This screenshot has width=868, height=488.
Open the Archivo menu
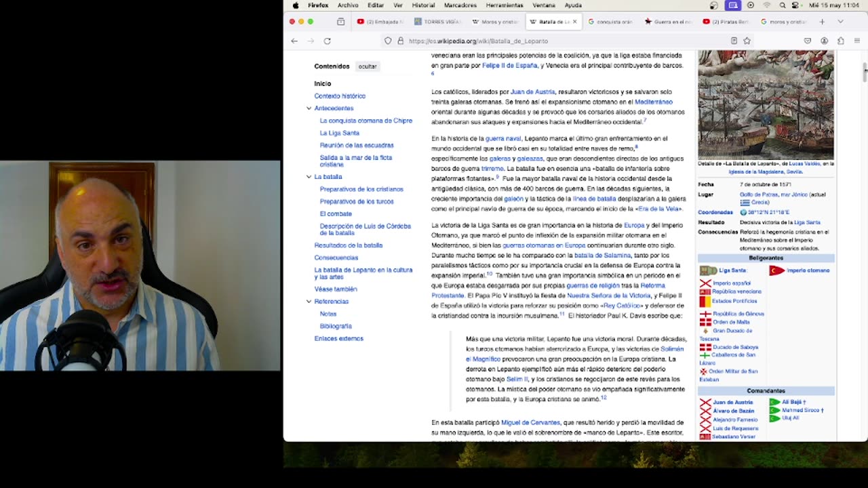pos(348,5)
